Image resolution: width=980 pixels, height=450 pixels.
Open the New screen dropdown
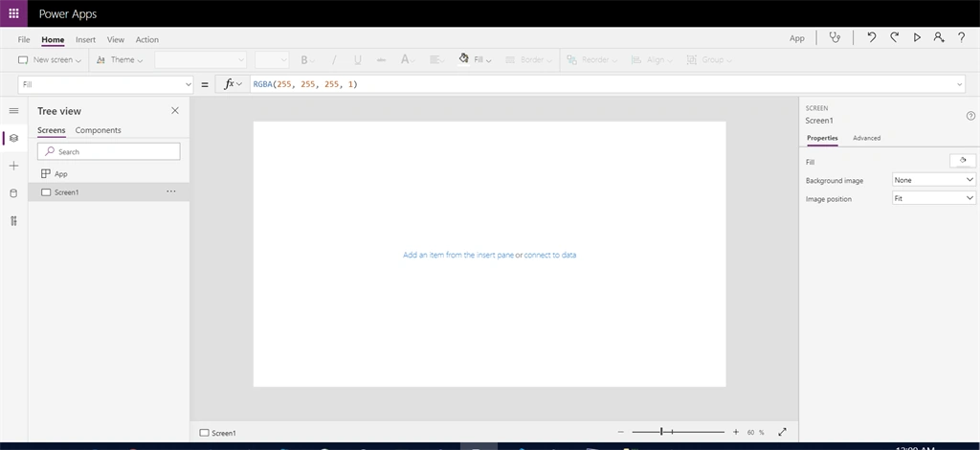coord(50,60)
